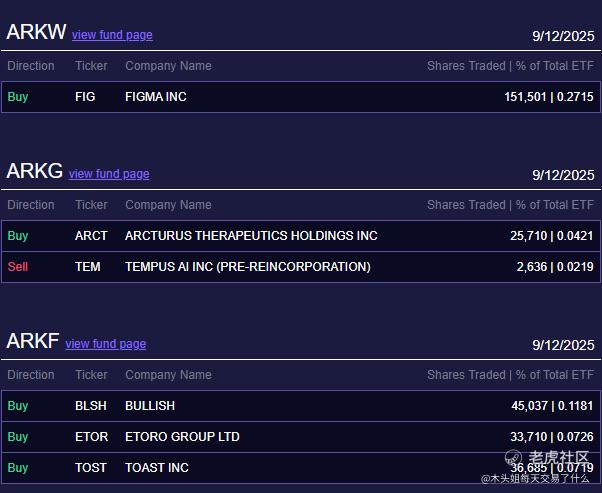Click the ARKF Ticker column header
This screenshot has height=493, width=602.
coord(91,375)
